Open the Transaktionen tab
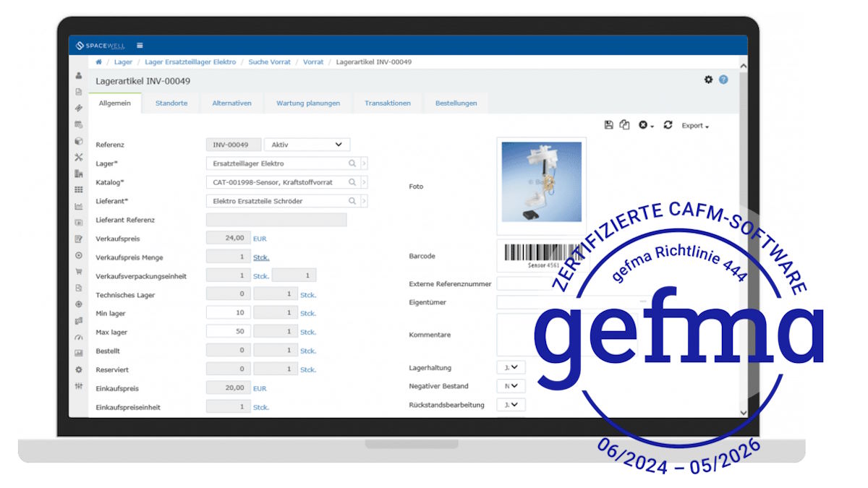The height and width of the screenshot is (488, 868). tap(388, 103)
